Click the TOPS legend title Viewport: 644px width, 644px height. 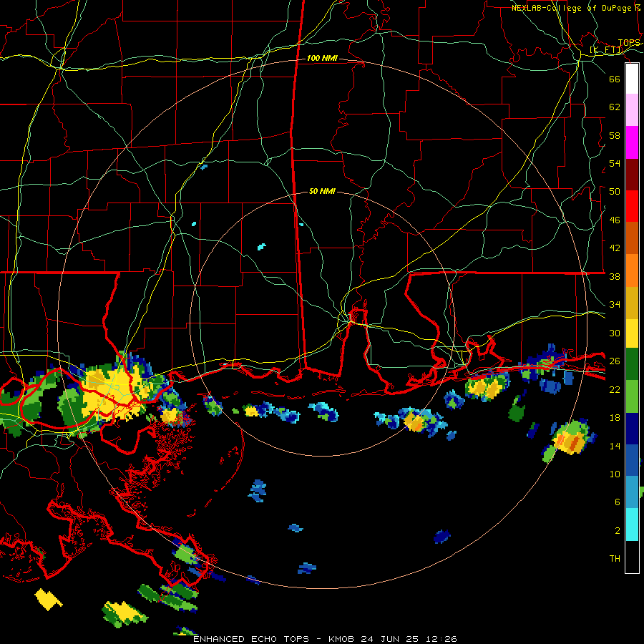[629, 43]
